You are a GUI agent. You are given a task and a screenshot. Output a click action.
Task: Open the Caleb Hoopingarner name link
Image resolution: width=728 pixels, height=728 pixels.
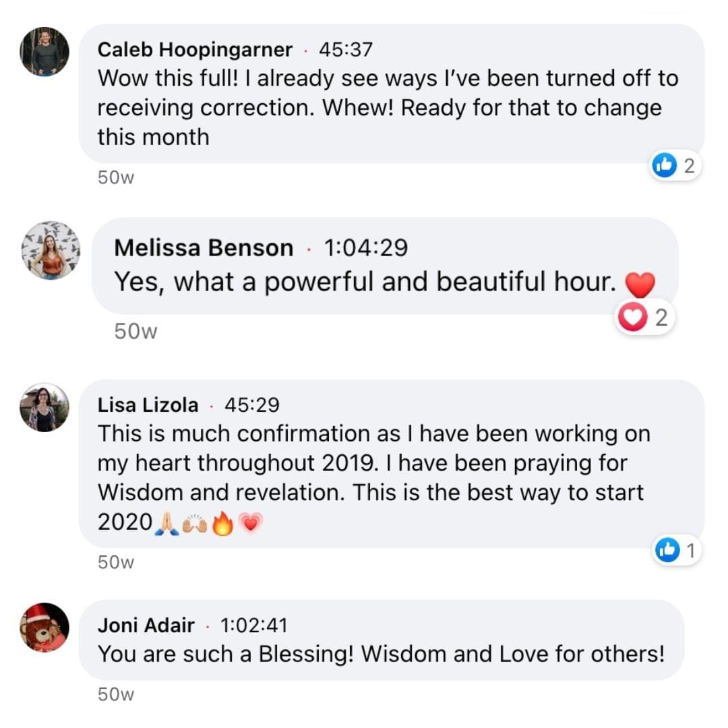pos(195,50)
